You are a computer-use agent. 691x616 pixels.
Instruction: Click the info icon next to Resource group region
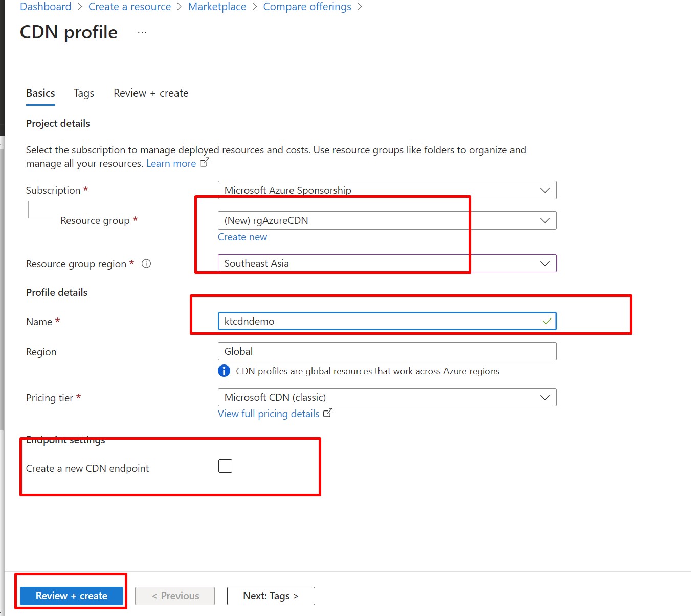(146, 264)
